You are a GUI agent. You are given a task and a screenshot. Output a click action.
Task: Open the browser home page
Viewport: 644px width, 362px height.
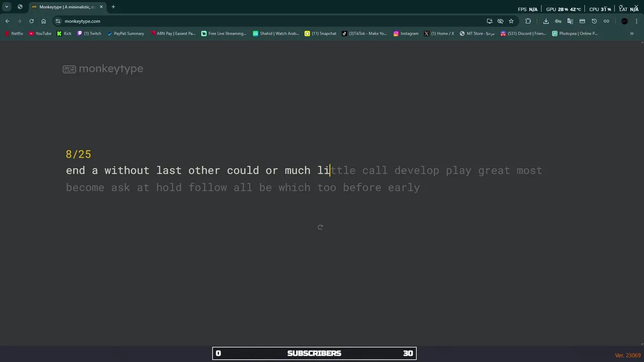click(x=43, y=21)
